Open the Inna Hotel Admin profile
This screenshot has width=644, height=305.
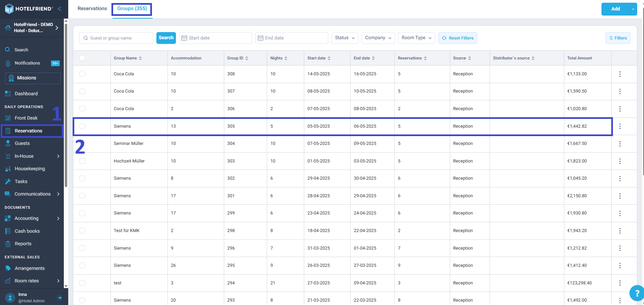click(25, 298)
